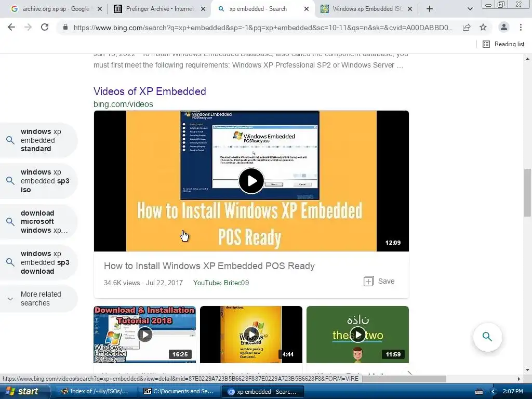Search 'windows xp embedded standard' suggestion
Viewport: 532px width, 399px height.
(x=38, y=140)
